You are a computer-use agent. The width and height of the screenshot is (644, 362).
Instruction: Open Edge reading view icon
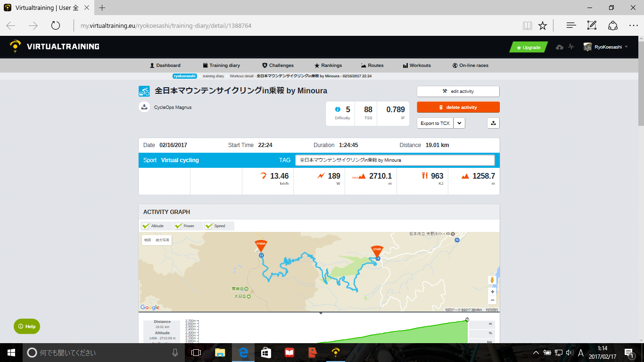click(527, 25)
